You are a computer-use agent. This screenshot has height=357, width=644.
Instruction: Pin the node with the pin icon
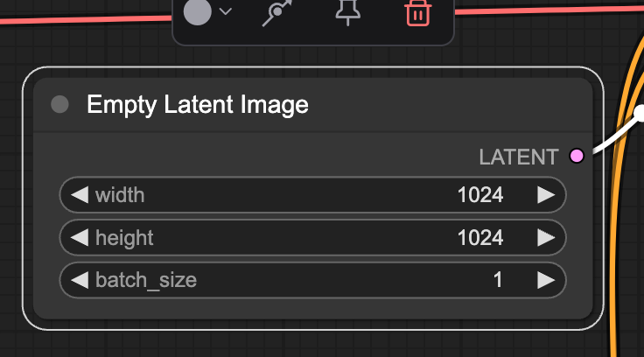tap(347, 12)
